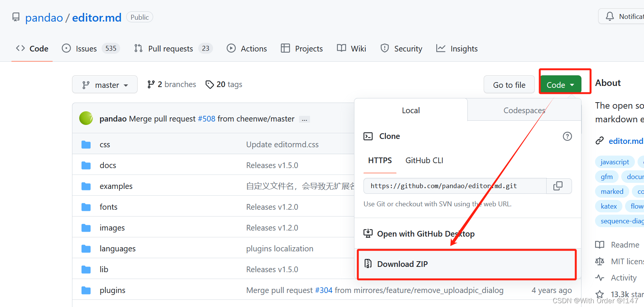Screen dimensions: 644x307
Task: Open the #508 pull request link
Action: coord(207,119)
